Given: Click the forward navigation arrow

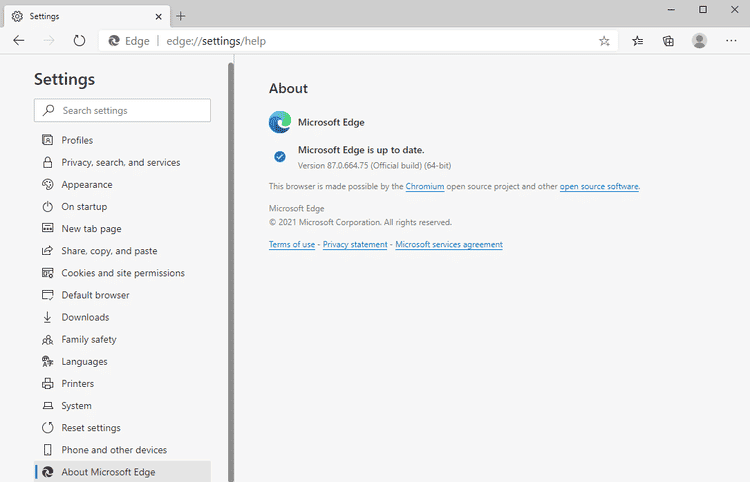Looking at the screenshot, I should (49, 41).
